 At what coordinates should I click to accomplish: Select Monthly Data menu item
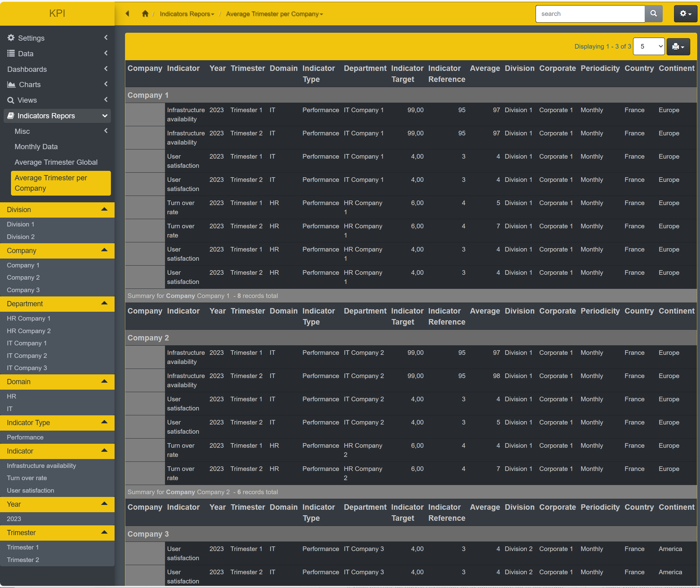pyautogui.click(x=36, y=147)
